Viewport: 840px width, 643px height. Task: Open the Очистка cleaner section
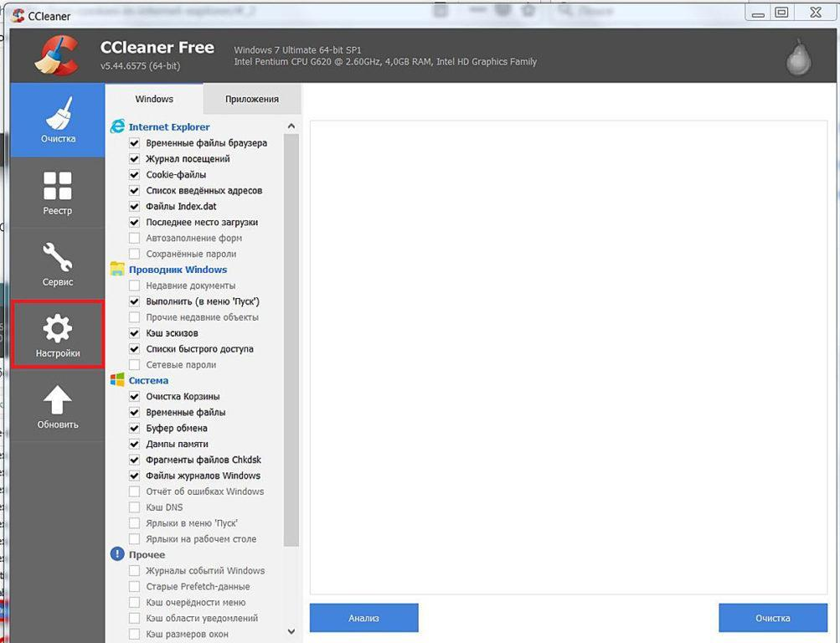[x=57, y=120]
